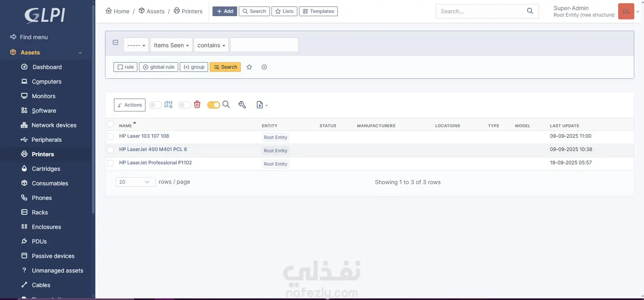The image size is (644, 300).
Task: Save the current search with the star icon
Action: click(249, 67)
